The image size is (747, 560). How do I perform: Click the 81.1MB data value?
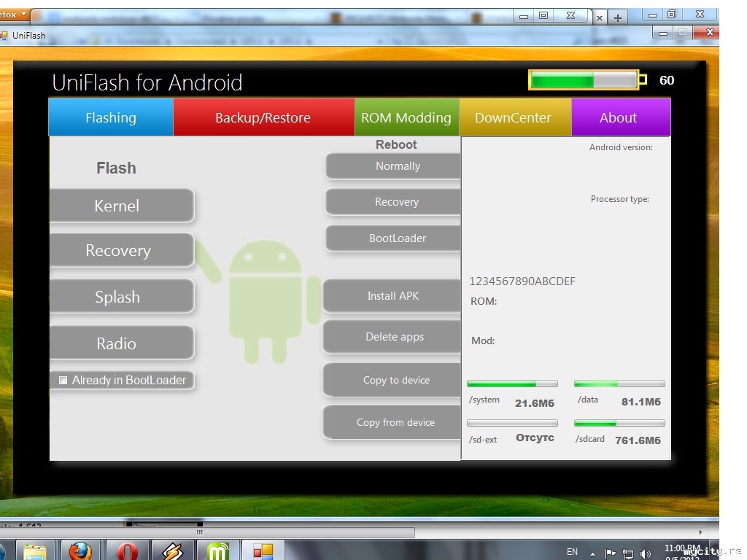coord(640,402)
